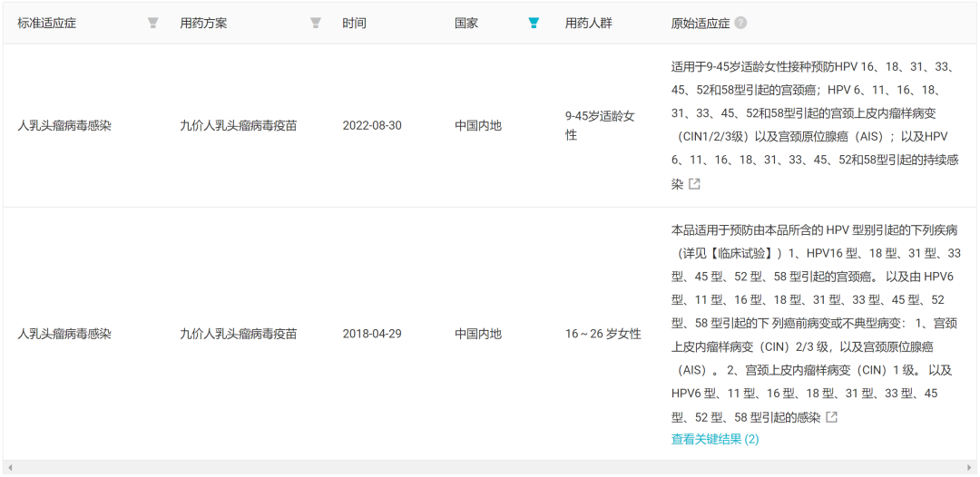Click the 2022-08-30 date cell
This screenshot has height=477, width=980.
tap(372, 125)
